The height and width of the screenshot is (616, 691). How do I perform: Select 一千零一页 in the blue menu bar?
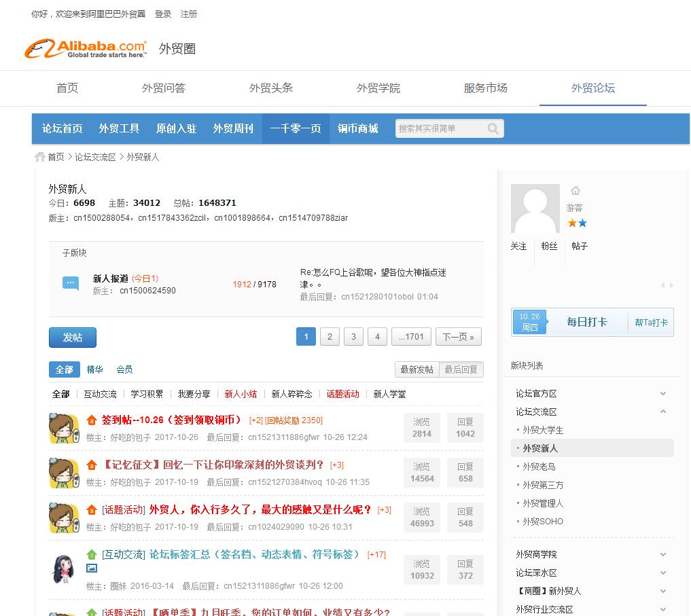click(296, 128)
